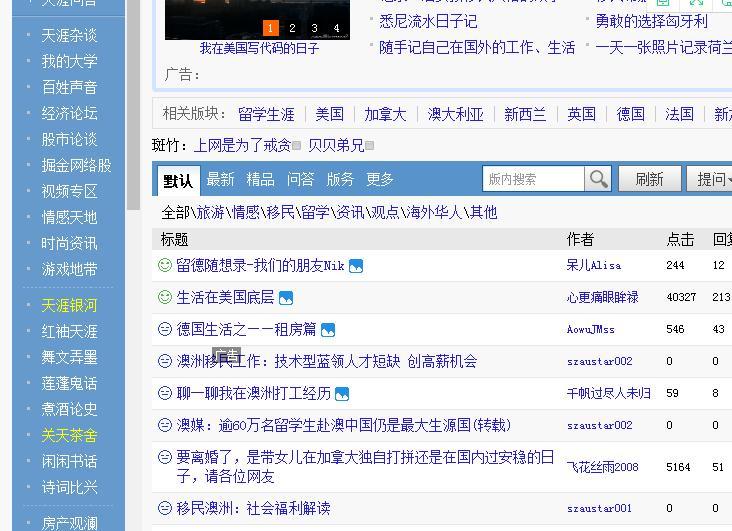The height and width of the screenshot is (531, 732).
Task: Show 全部 categories
Action: pyautogui.click(x=176, y=212)
